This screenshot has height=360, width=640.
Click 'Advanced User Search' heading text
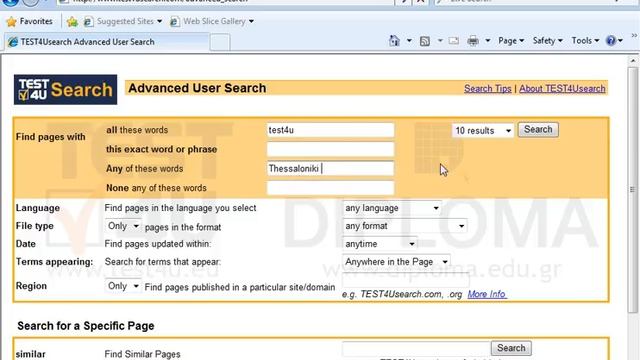coord(197,88)
